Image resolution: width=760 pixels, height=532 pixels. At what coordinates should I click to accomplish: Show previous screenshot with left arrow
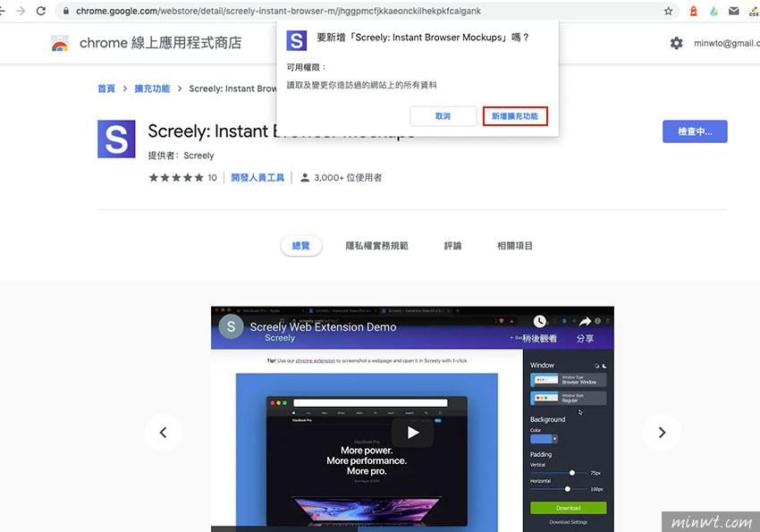tap(164, 432)
